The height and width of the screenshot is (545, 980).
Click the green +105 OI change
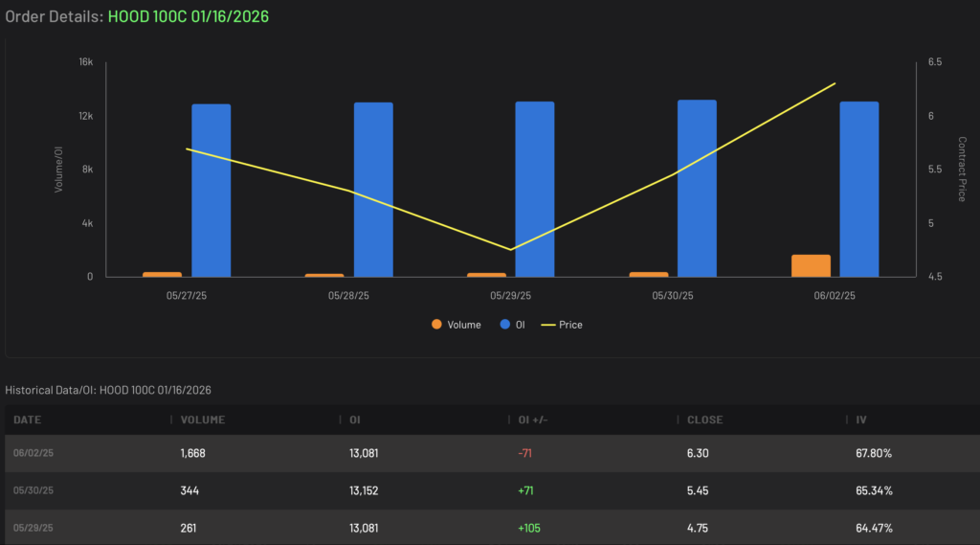[528, 528]
